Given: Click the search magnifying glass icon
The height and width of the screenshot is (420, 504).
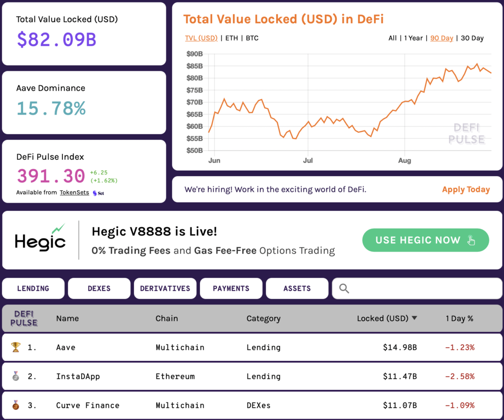Looking at the screenshot, I should 344,288.
